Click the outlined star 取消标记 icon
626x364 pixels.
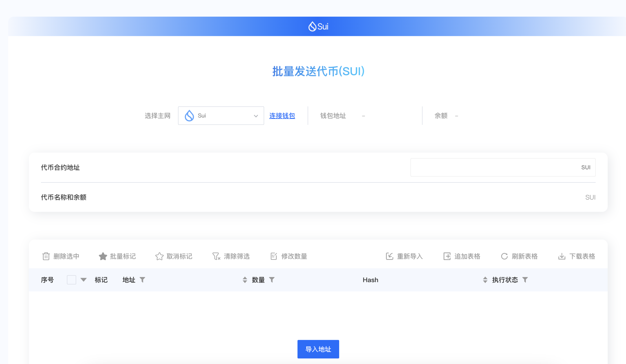tap(159, 256)
